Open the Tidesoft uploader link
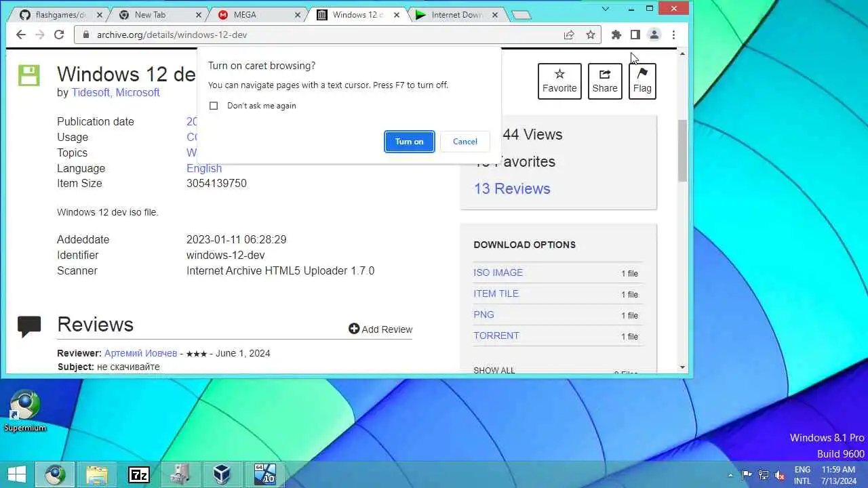868x488 pixels. click(90, 92)
